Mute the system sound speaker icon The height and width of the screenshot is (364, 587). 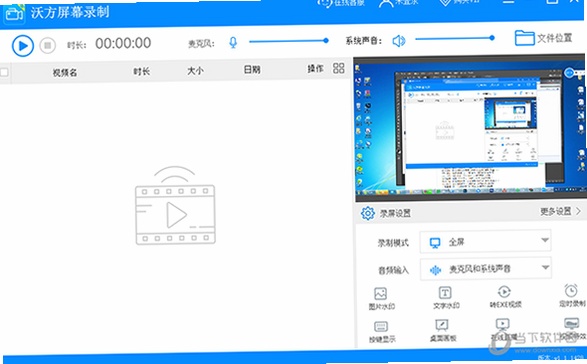[399, 40]
